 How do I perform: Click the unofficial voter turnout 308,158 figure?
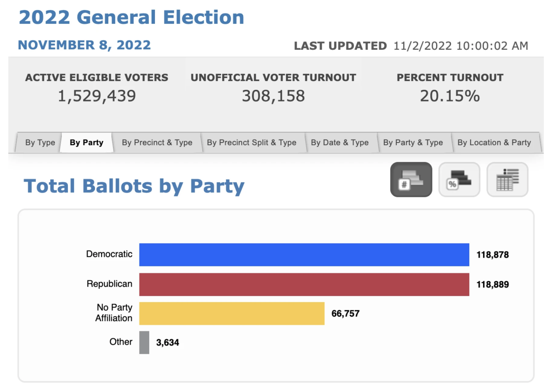click(x=273, y=96)
